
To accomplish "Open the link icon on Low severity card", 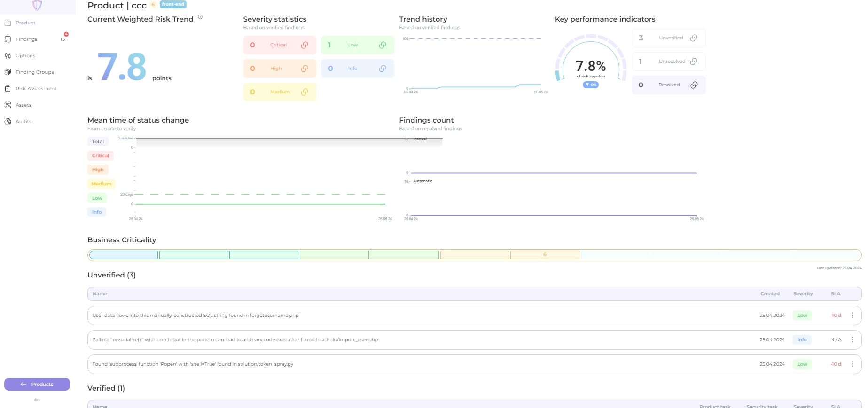I will [383, 45].
